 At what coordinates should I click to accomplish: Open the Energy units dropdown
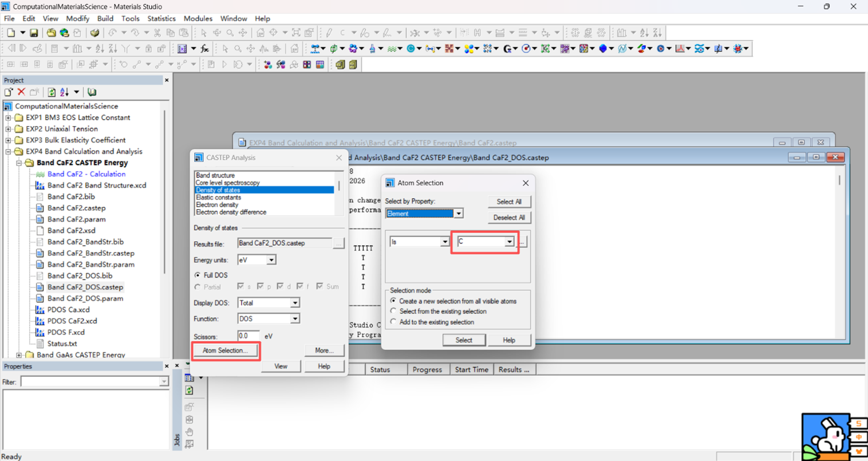point(271,260)
